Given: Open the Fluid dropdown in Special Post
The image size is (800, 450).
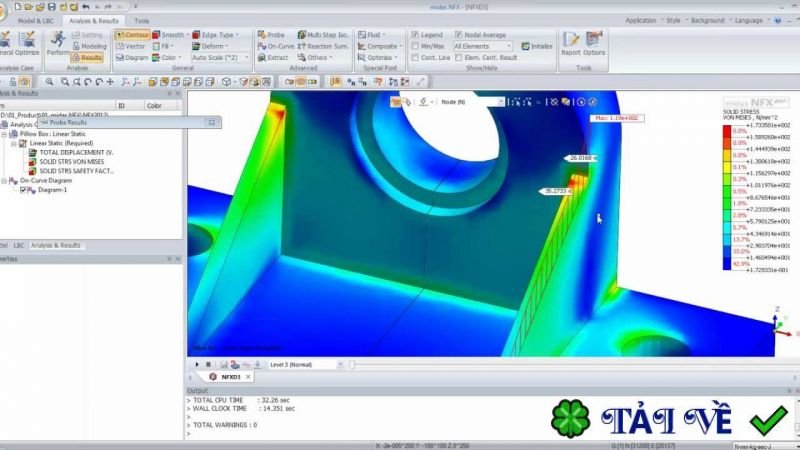Looking at the screenshot, I should click(x=371, y=35).
